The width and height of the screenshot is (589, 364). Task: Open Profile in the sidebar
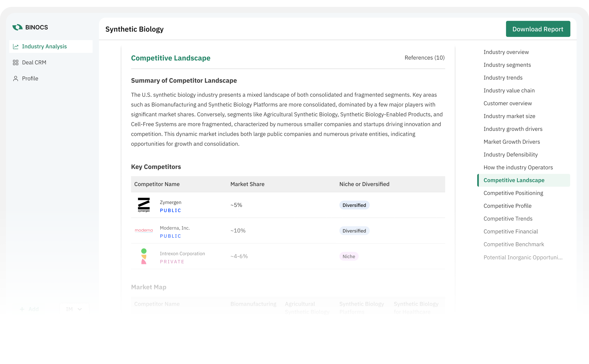[51, 78]
